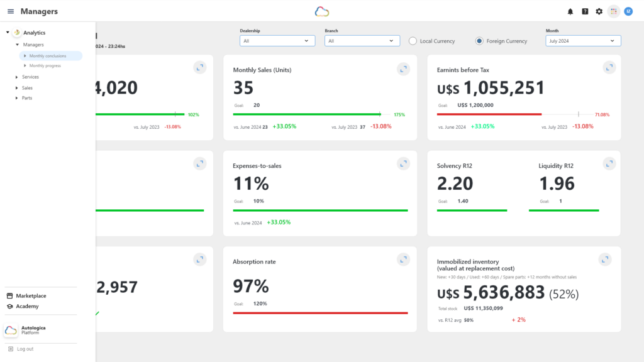Collapse the Analytics tree section

coord(8,33)
